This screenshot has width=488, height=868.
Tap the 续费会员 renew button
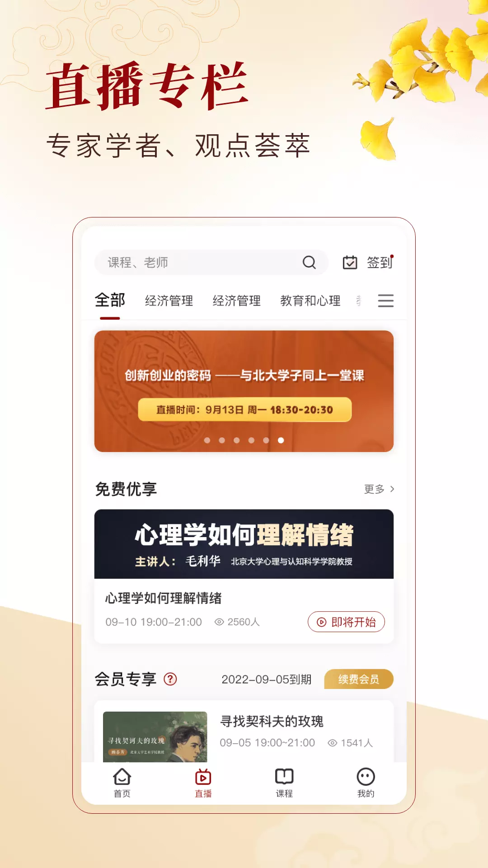(x=359, y=679)
